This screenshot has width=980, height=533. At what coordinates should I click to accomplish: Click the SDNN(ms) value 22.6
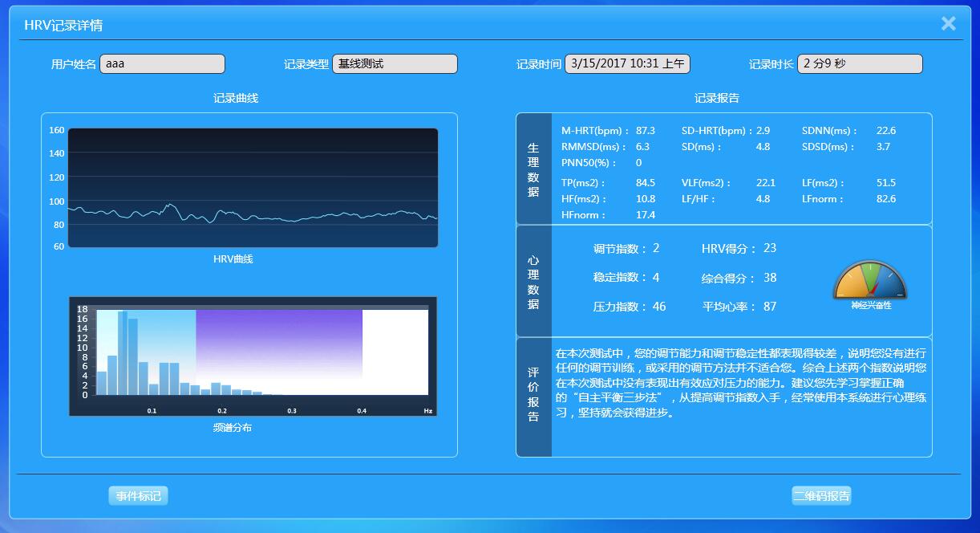[886, 131]
